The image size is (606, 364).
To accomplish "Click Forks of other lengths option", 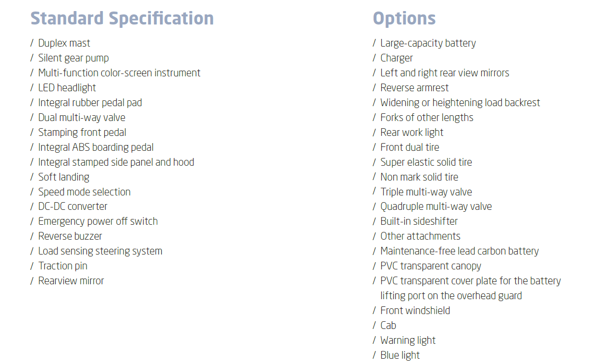I will [x=426, y=118].
